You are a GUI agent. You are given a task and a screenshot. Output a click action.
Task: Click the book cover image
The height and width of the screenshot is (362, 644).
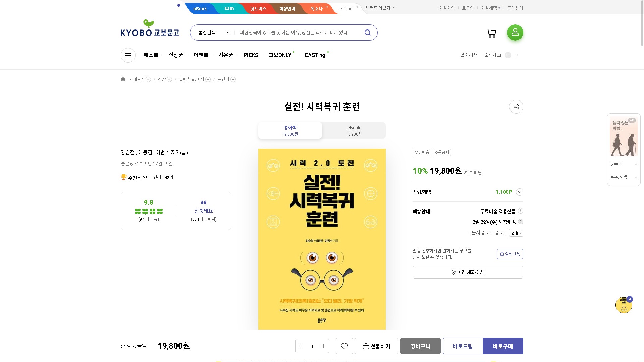(322, 239)
